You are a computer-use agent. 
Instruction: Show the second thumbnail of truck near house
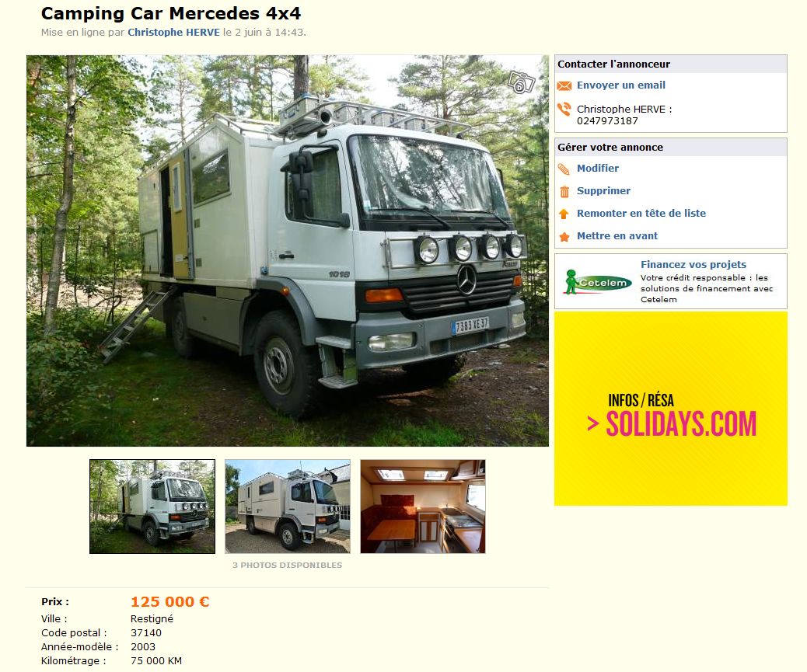[288, 507]
